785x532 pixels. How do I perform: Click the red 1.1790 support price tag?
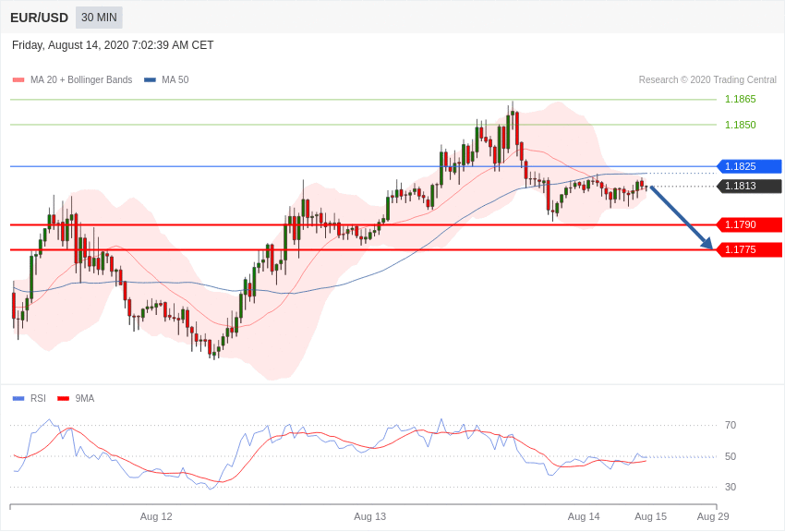tap(749, 224)
